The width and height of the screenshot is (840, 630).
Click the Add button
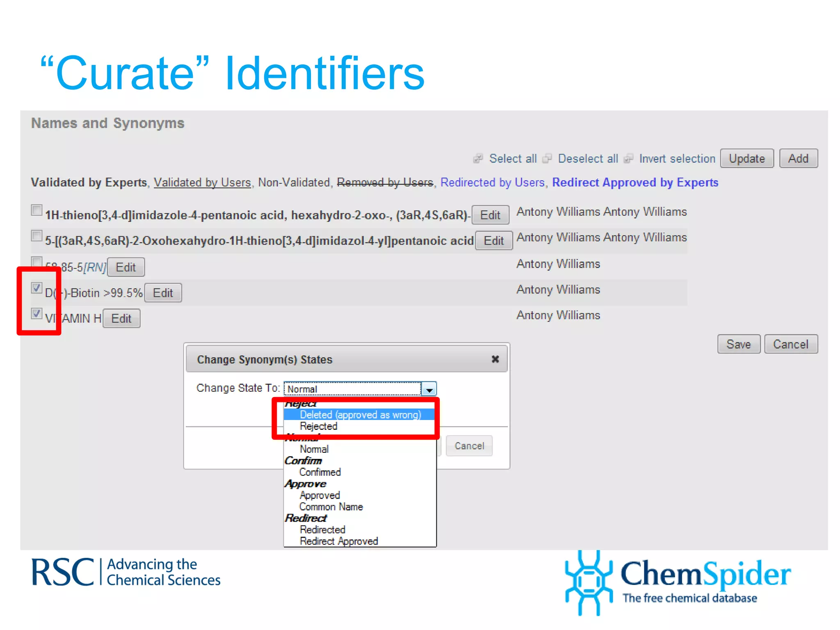click(x=798, y=158)
